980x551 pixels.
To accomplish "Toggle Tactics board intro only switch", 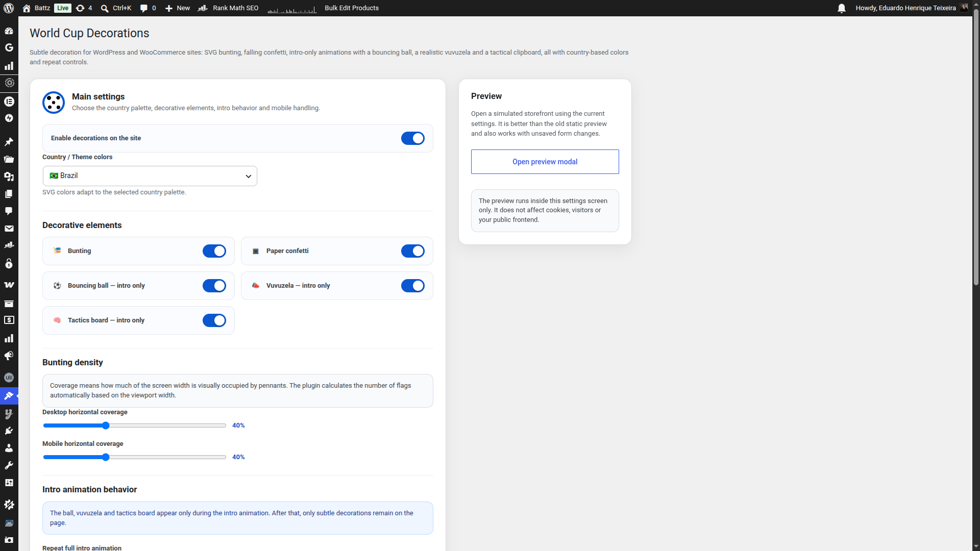I will coord(214,320).
